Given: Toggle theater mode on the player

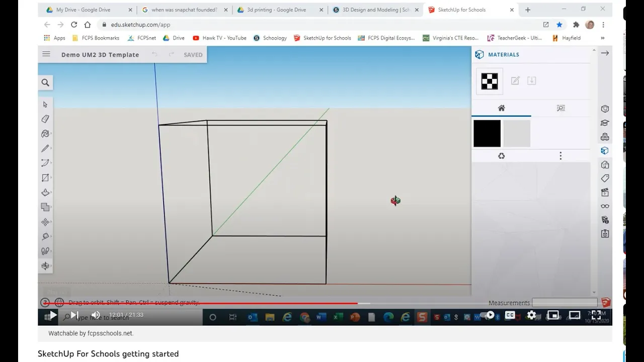Looking at the screenshot, I should [575, 315].
